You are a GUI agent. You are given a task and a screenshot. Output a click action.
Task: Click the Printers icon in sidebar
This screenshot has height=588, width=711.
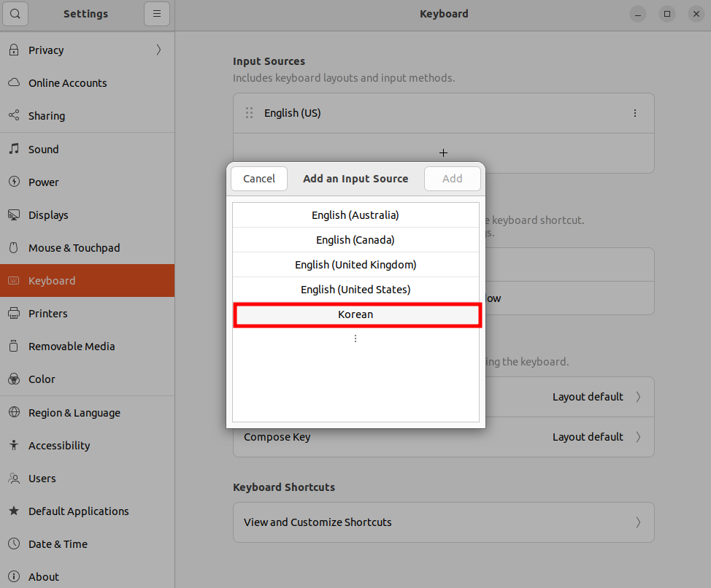(x=14, y=314)
